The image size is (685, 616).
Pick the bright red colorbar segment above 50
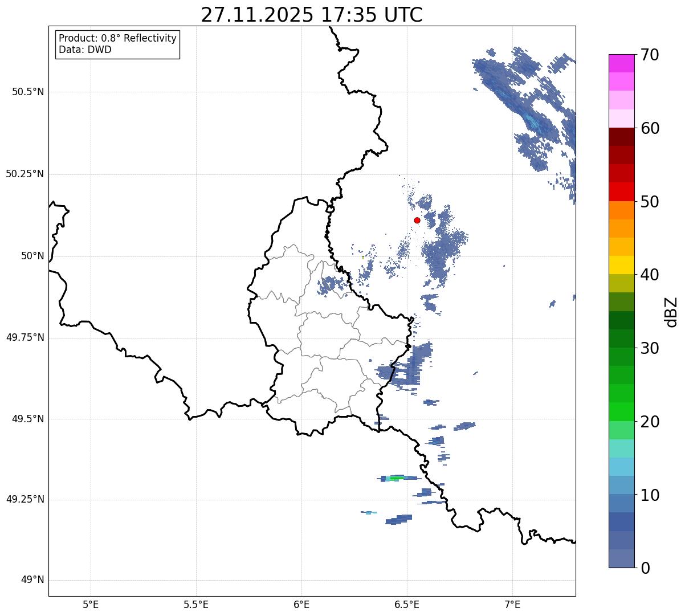[x=622, y=191]
